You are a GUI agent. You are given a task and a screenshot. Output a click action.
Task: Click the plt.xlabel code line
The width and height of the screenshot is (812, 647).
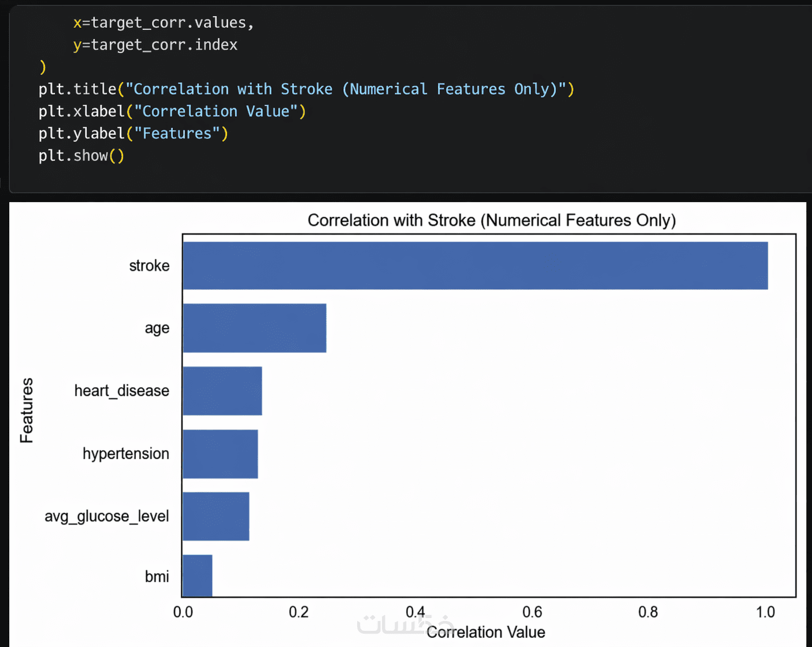(x=172, y=111)
